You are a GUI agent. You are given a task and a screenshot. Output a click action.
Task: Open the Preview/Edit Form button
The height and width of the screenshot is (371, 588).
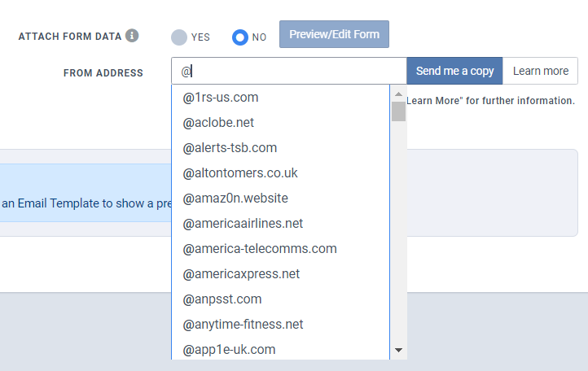coord(334,34)
